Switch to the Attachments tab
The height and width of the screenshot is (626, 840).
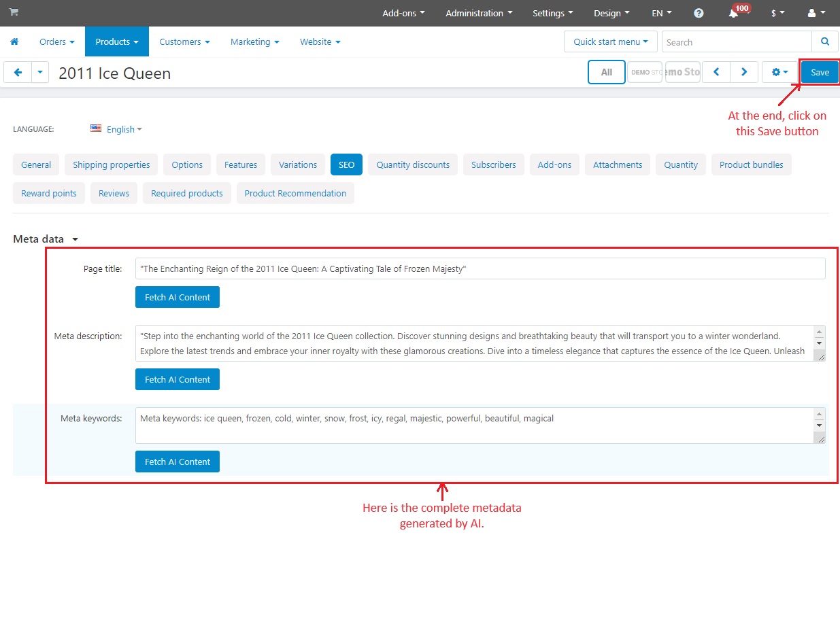pyautogui.click(x=618, y=164)
